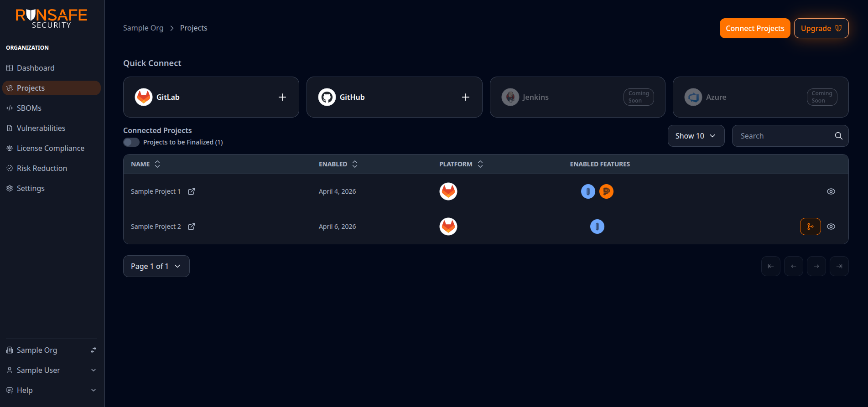Click the plus icon on the GitHub card
868x407 pixels.
(466, 97)
